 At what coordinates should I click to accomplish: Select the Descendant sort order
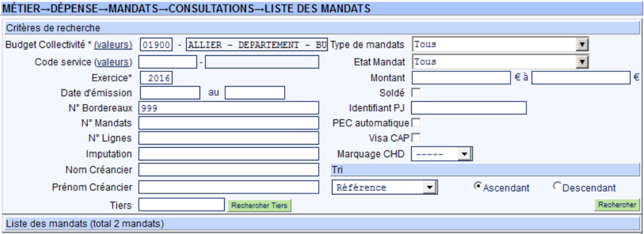pos(556,186)
